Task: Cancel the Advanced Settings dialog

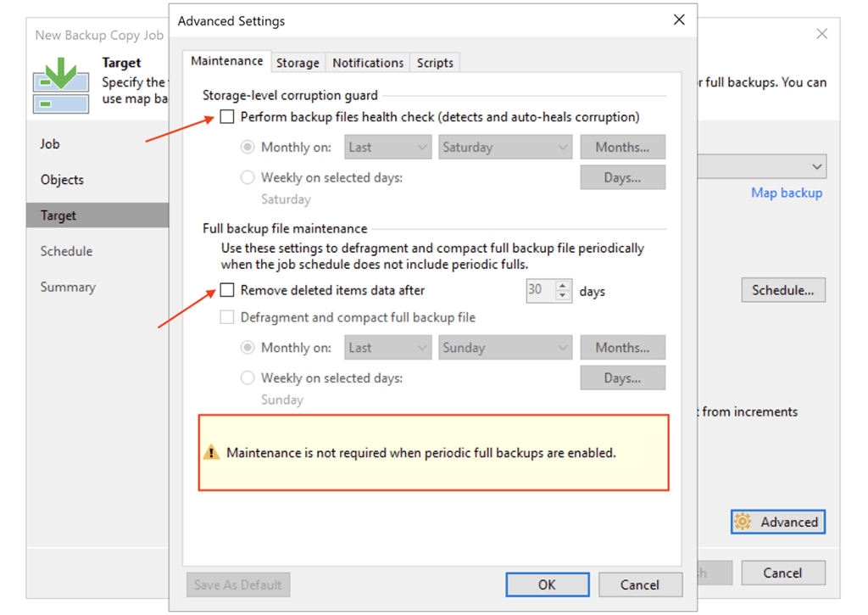Action: coord(640,585)
